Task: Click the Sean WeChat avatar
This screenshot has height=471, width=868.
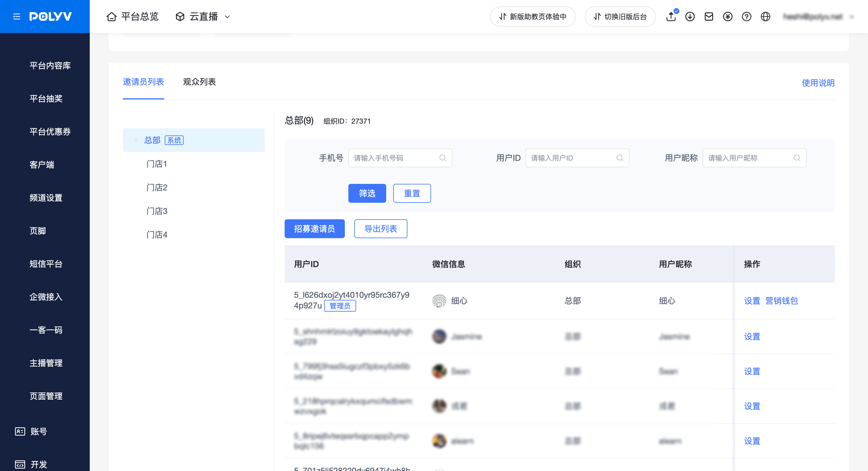Action: click(439, 371)
